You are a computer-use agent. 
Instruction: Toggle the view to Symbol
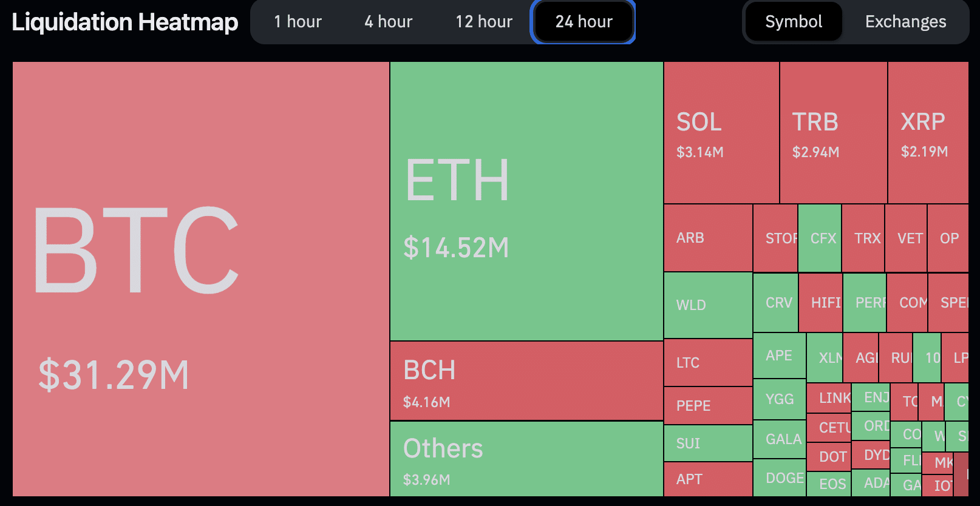(793, 22)
